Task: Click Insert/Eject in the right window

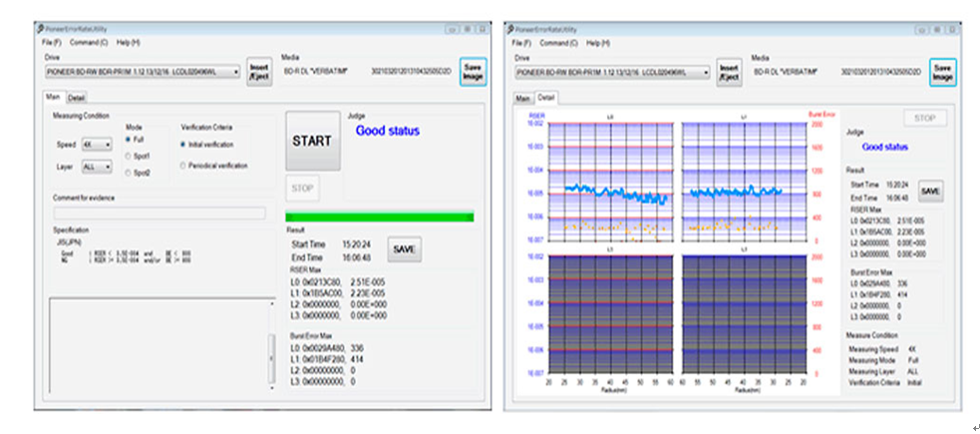Action: [729, 72]
